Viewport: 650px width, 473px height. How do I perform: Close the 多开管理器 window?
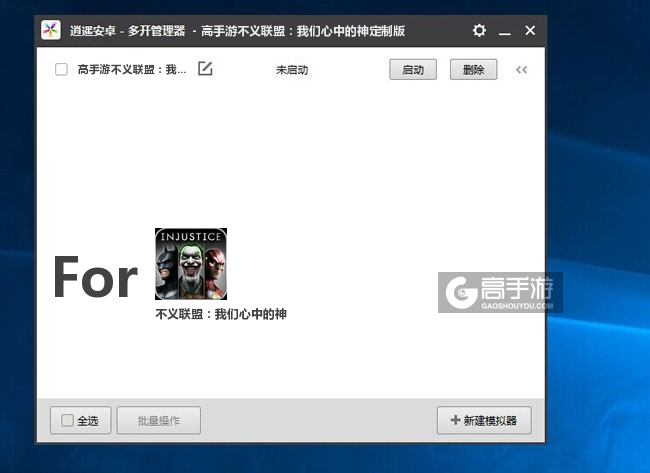pyautogui.click(x=530, y=31)
